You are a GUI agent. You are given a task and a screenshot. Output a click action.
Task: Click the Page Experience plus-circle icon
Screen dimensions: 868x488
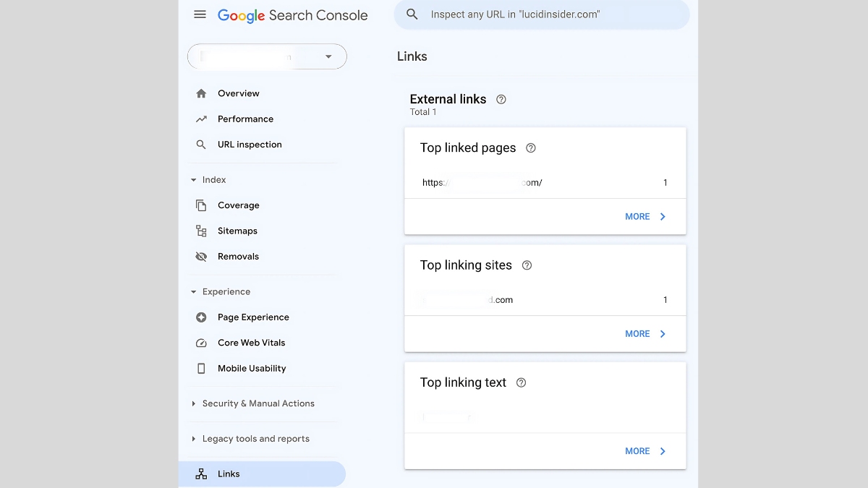pyautogui.click(x=201, y=317)
